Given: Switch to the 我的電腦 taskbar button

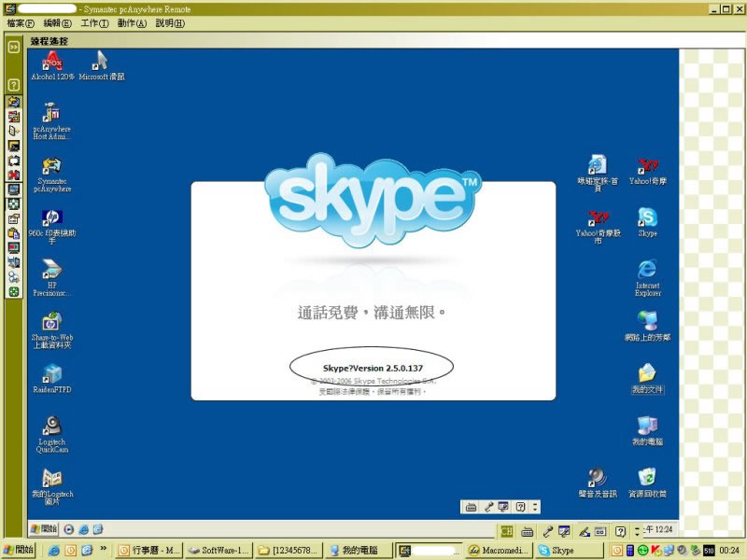Looking at the screenshot, I should point(358,551).
